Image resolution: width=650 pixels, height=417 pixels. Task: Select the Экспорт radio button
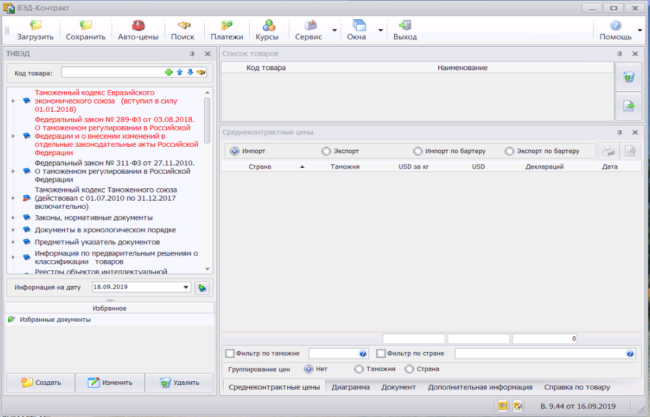(x=326, y=151)
